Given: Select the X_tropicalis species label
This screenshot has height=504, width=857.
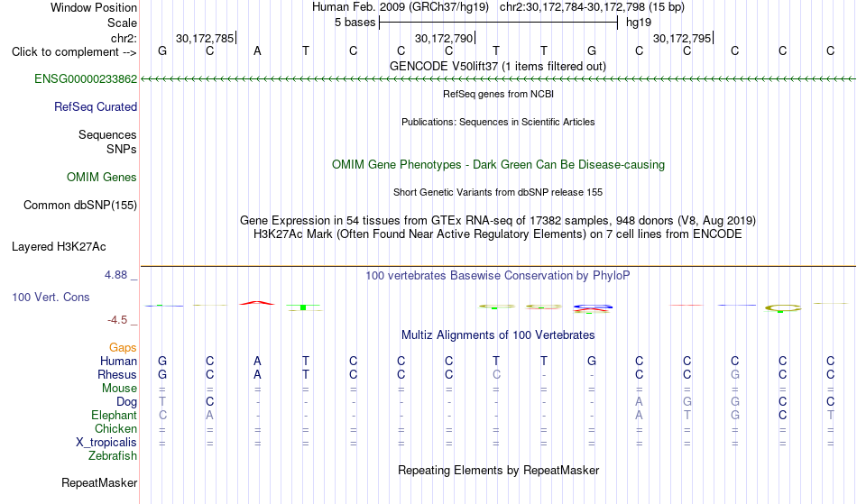Looking at the screenshot, I should pos(106,443).
